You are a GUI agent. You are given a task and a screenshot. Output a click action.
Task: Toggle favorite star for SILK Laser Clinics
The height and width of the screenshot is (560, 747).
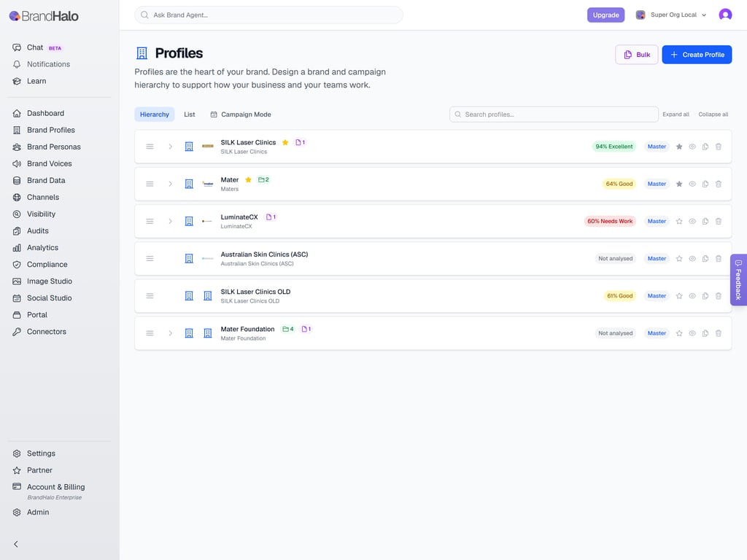(x=679, y=147)
